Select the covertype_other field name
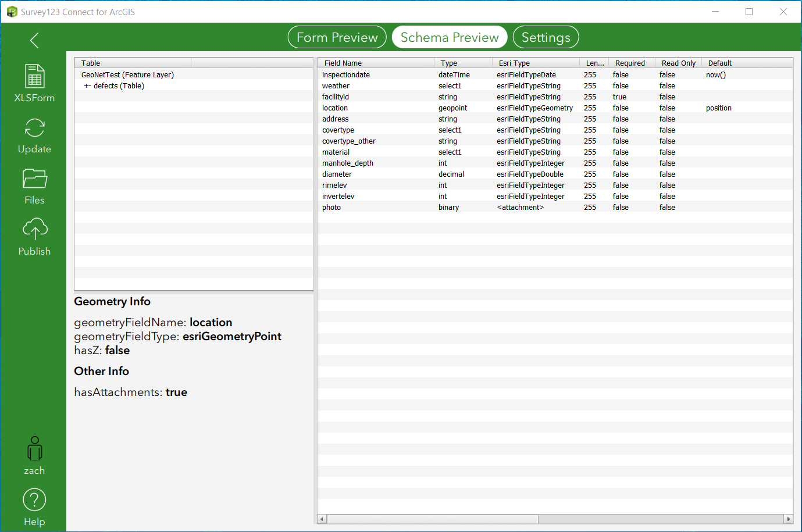This screenshot has width=802, height=532. pyautogui.click(x=349, y=141)
